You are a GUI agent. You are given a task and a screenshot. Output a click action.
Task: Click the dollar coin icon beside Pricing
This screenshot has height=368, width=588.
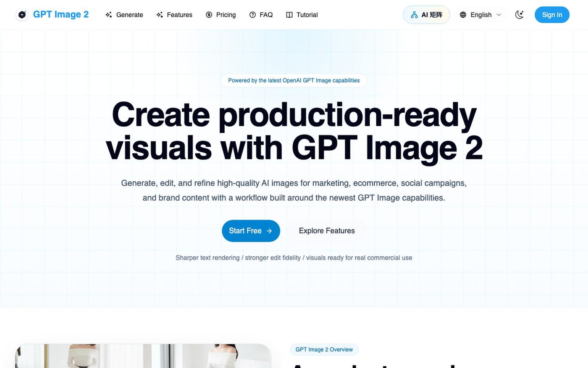coord(209,15)
